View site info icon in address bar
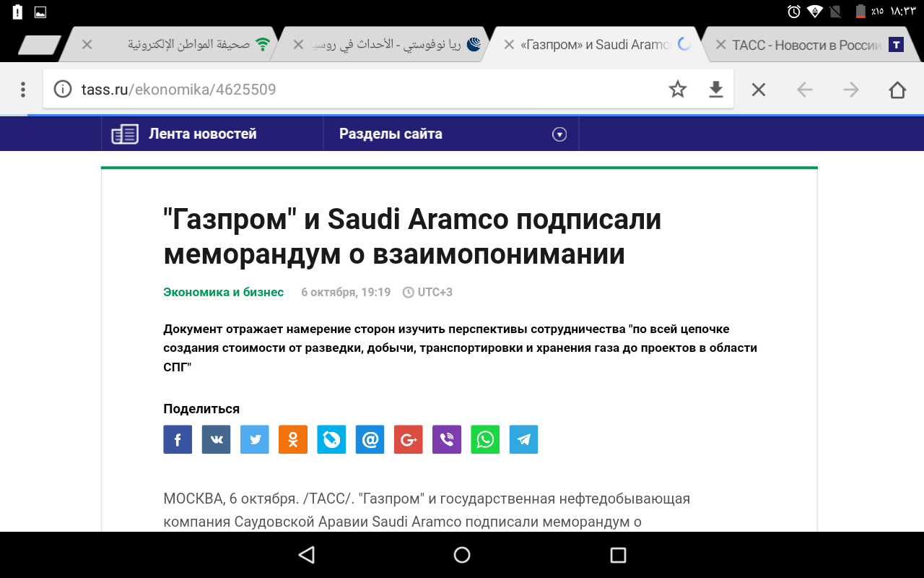Image resolution: width=924 pixels, height=578 pixels. coord(64,90)
